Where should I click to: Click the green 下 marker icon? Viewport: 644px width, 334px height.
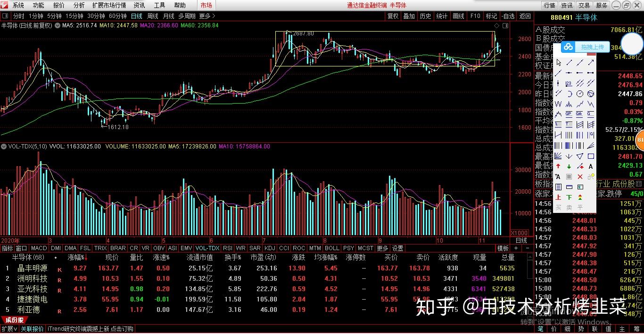pyautogui.click(x=569, y=197)
